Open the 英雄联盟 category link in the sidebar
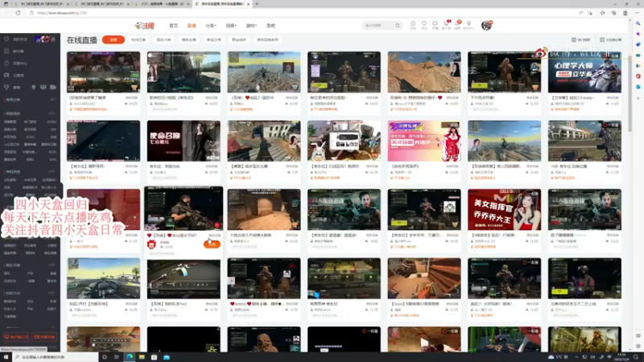The image size is (644, 362). click(10, 122)
